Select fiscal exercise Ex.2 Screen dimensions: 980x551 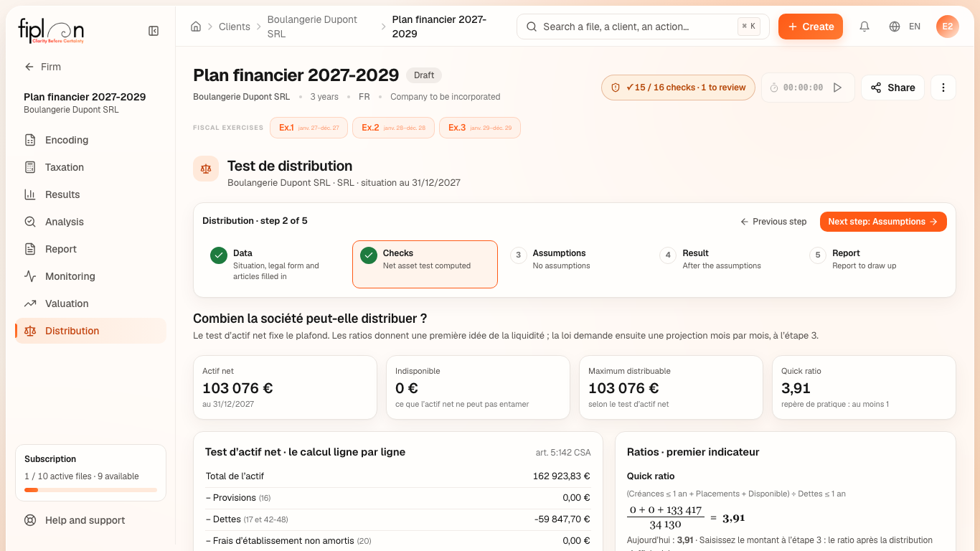coord(393,128)
